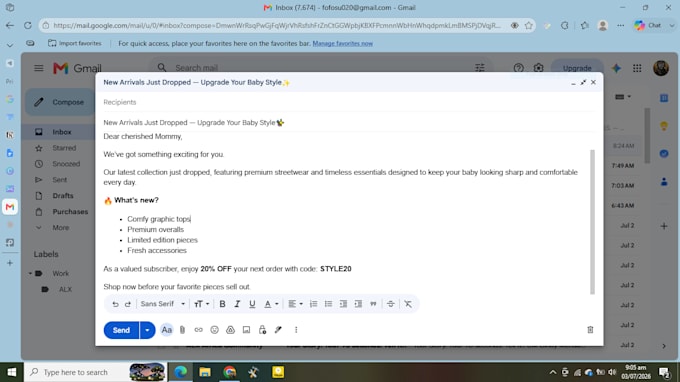Collapse Work label tree
The height and width of the screenshot is (382, 680).
point(30,274)
